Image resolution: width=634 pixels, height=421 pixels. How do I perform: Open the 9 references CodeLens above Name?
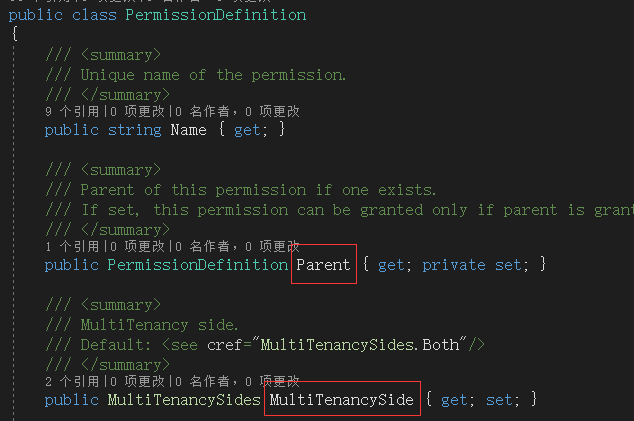point(72,111)
